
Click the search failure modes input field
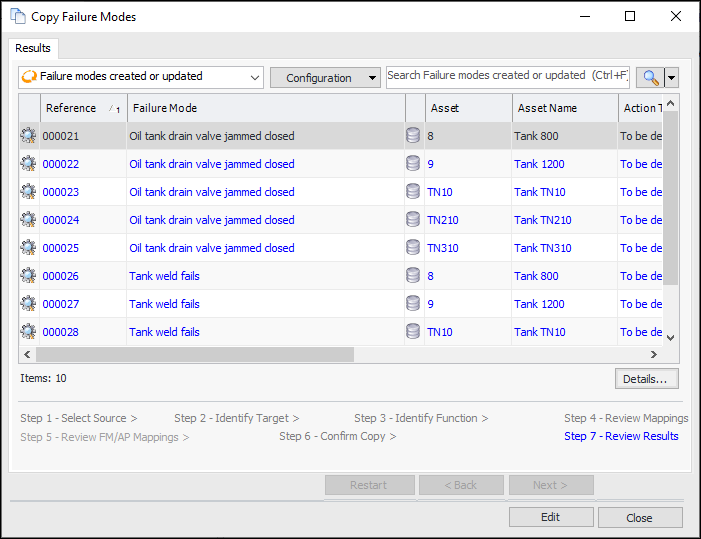point(507,76)
